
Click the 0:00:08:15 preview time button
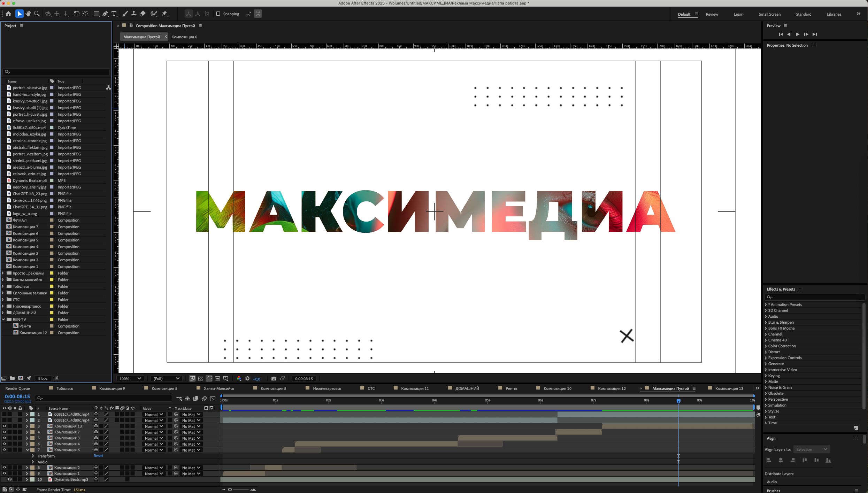tap(304, 379)
